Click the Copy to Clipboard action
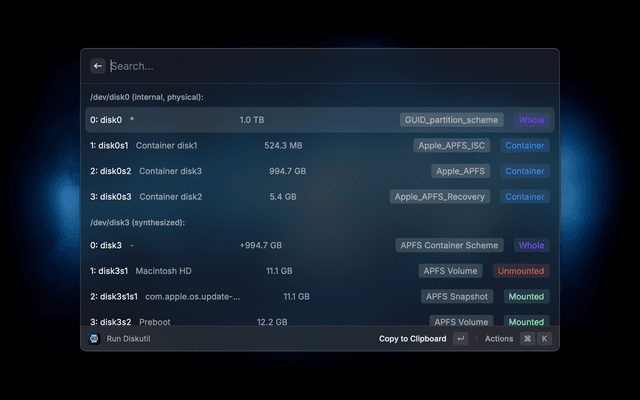Screen dimensions: 640x400 [412, 339]
